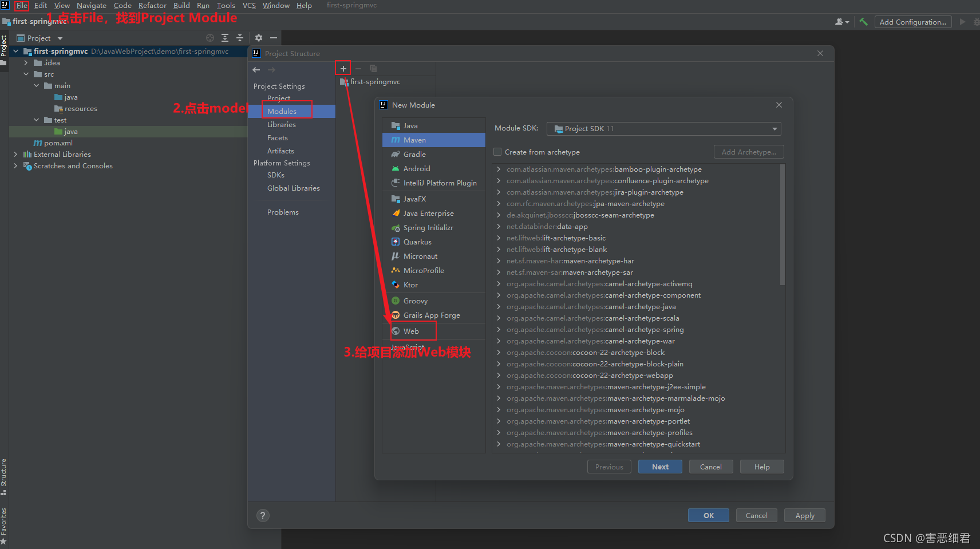Open Project panel settings gear
The image size is (980, 549).
(259, 38)
